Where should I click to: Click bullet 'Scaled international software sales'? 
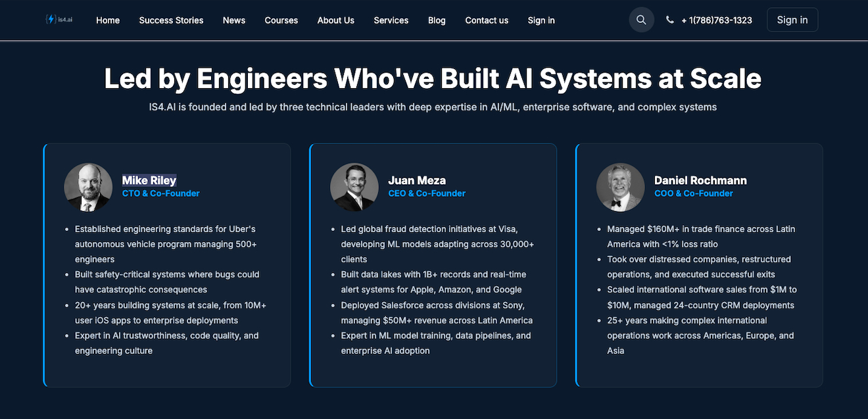(702, 297)
